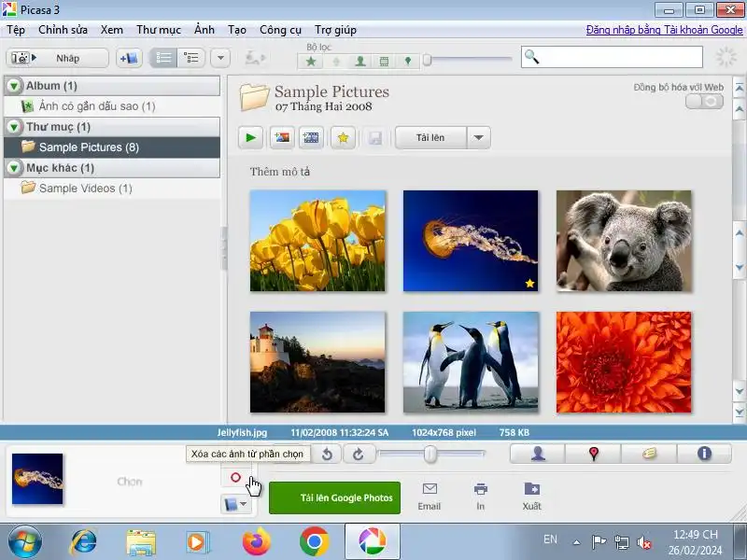Image resolution: width=747 pixels, height=560 pixels.
Task: Select the yellow tulips thumbnail
Action: click(x=317, y=241)
